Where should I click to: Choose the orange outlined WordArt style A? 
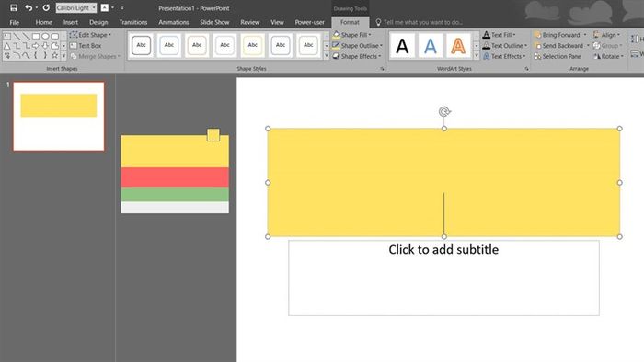pos(458,46)
